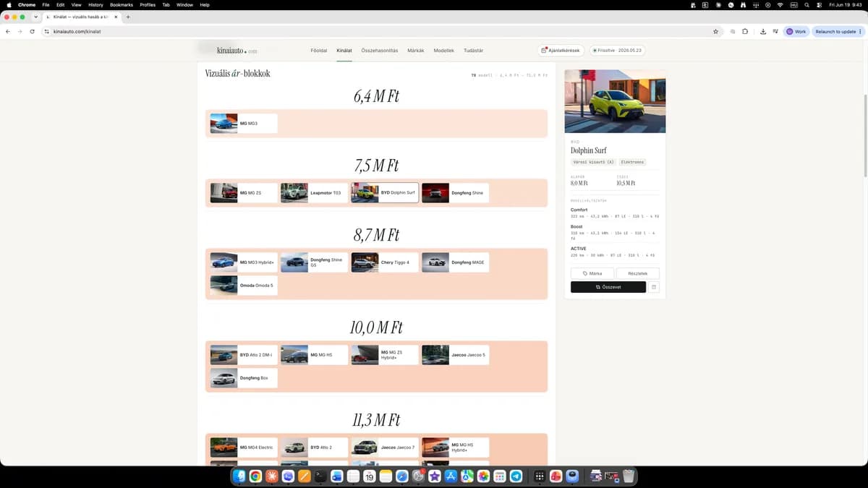Select the Omoda 5 car card
This screenshot has width=868, height=488.
[243, 286]
